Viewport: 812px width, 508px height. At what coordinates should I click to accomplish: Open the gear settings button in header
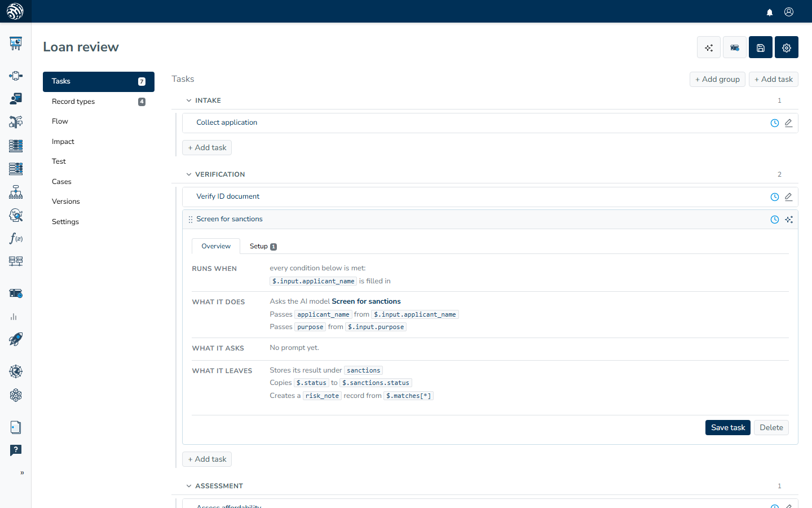click(x=787, y=47)
